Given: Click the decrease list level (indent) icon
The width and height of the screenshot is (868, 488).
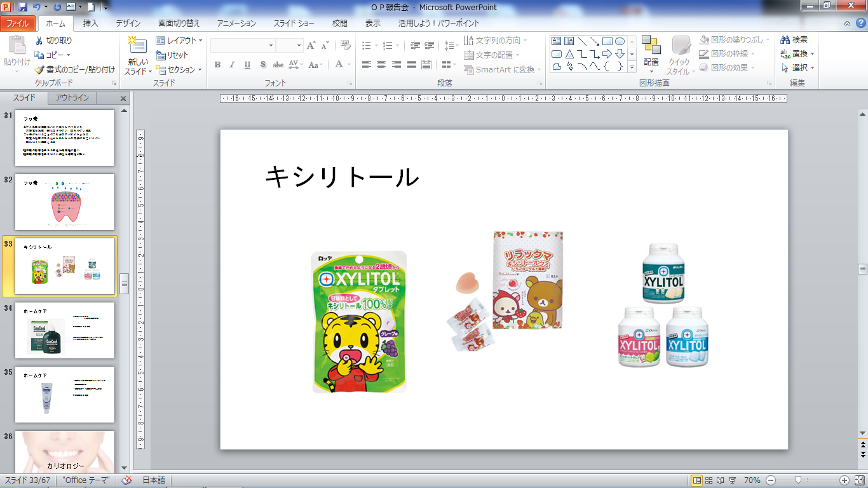Looking at the screenshot, I should (416, 45).
